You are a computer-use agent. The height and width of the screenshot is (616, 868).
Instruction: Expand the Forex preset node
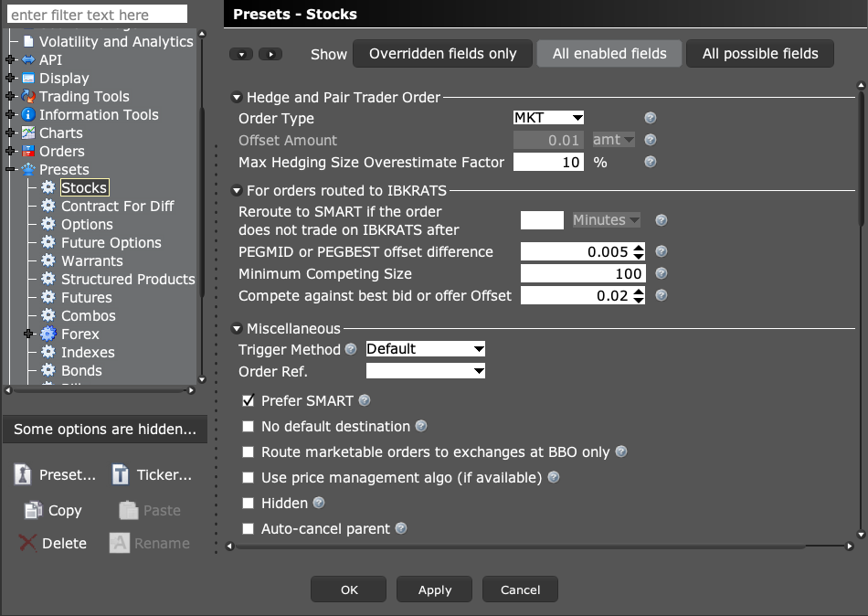(29, 334)
